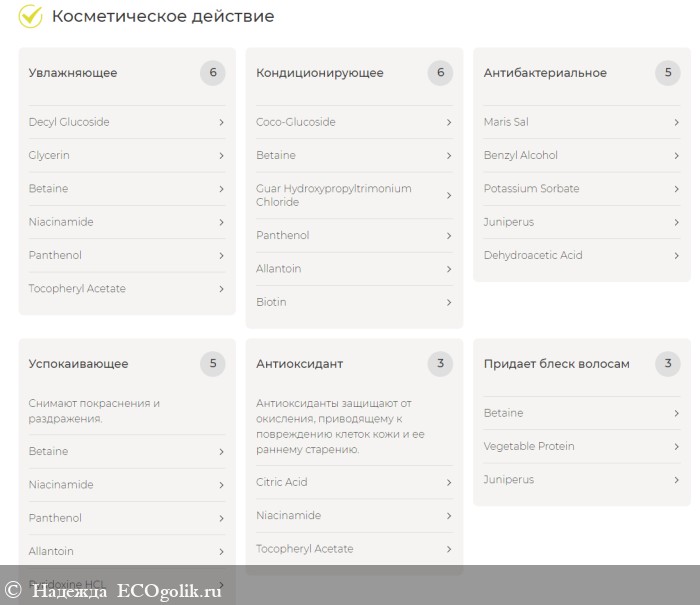Click the count badge 5 on Успокаивающее
The width and height of the screenshot is (700, 605).
point(212,364)
